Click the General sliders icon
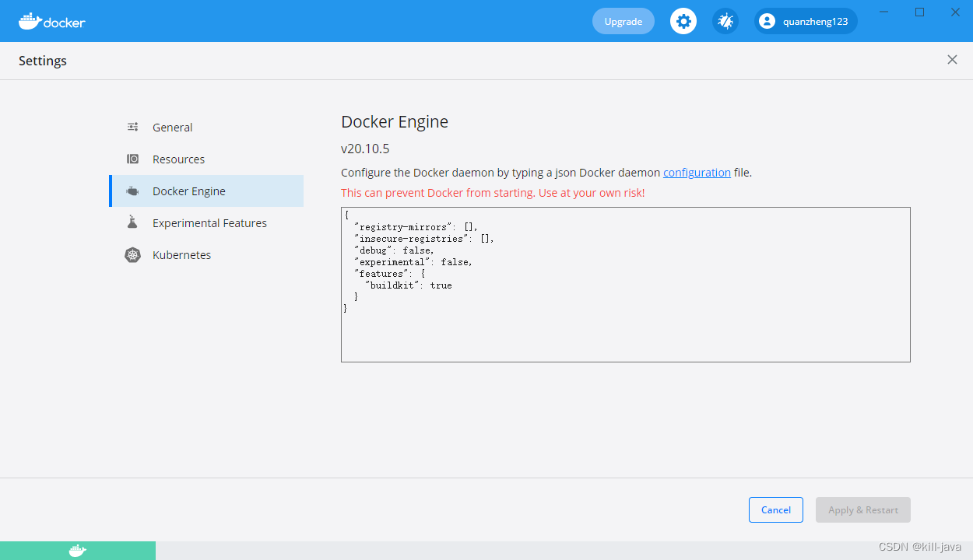 pos(133,127)
